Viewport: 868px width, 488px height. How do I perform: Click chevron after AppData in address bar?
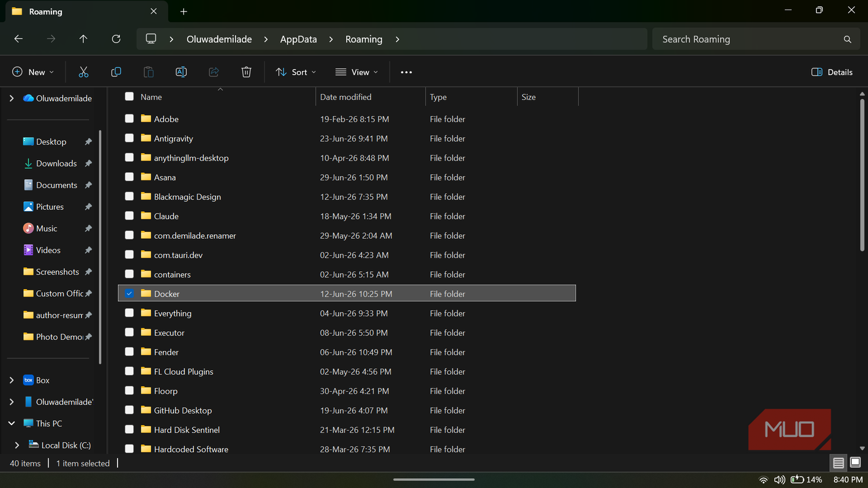[331, 39]
